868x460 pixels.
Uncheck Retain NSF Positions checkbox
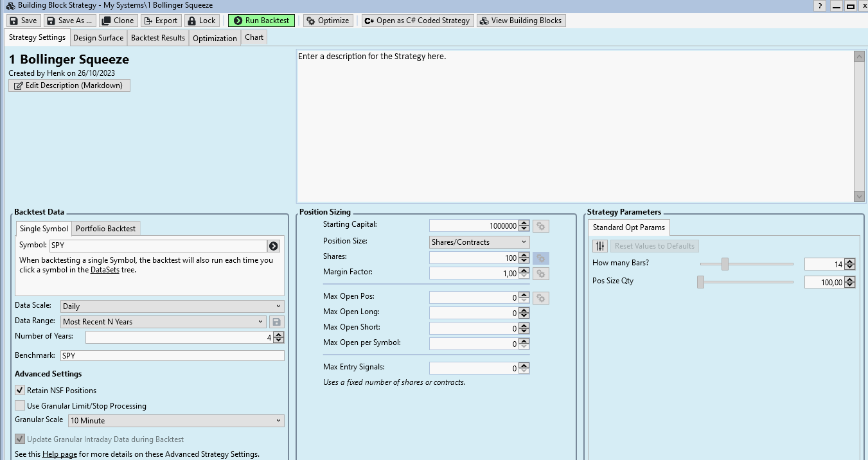click(20, 390)
